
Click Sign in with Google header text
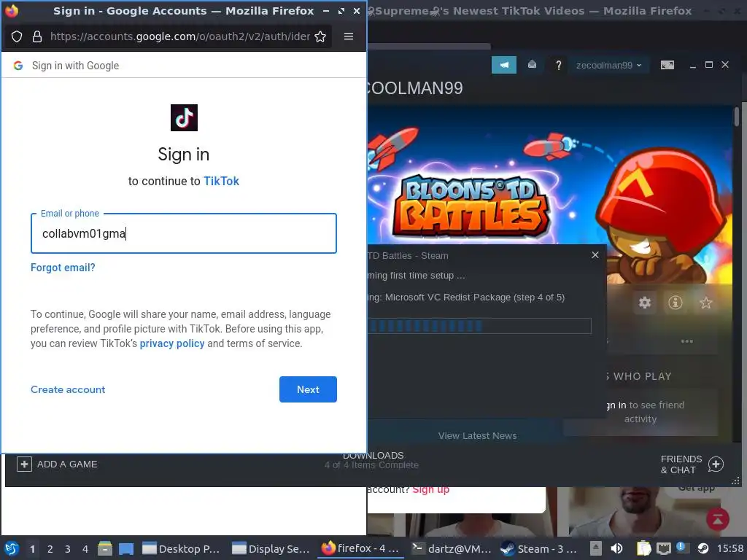75,66
